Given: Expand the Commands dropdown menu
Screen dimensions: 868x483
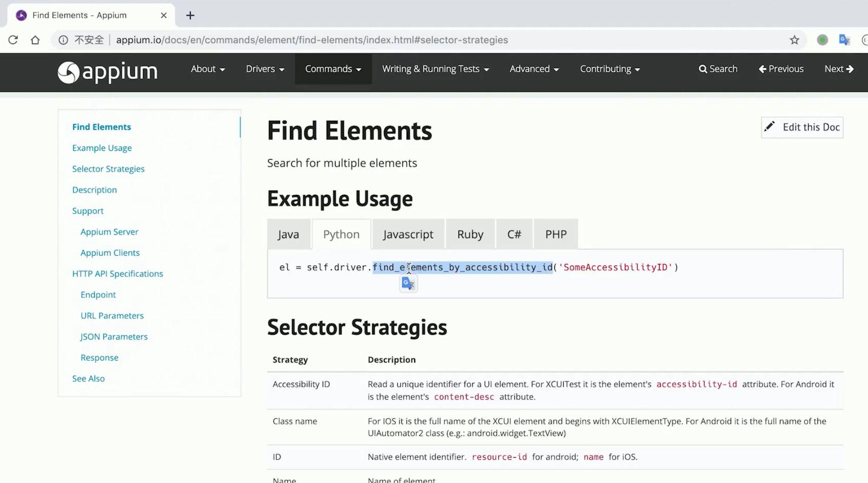Looking at the screenshot, I should [333, 69].
